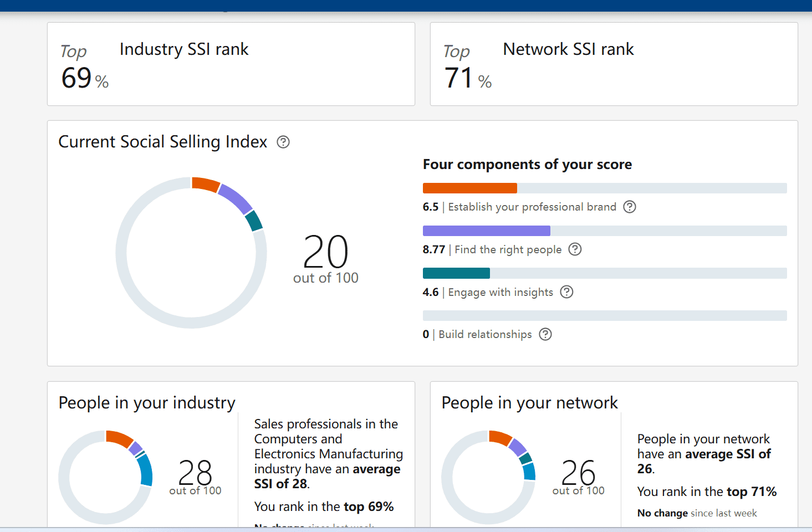
Task: Click the 28 out of 100 industry score
Action: click(x=195, y=477)
